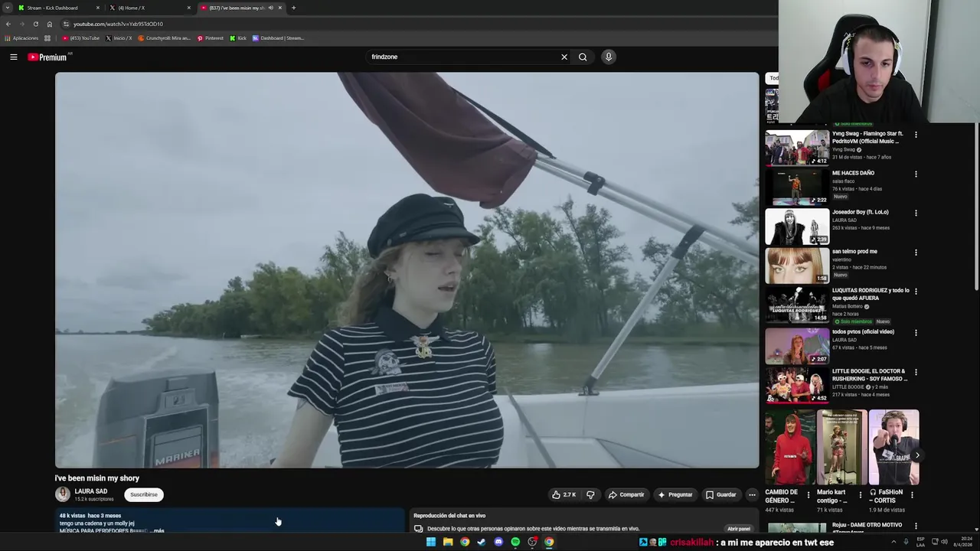Subscribe with the Suscribirse button
Image resolution: width=980 pixels, height=551 pixels.
click(144, 494)
